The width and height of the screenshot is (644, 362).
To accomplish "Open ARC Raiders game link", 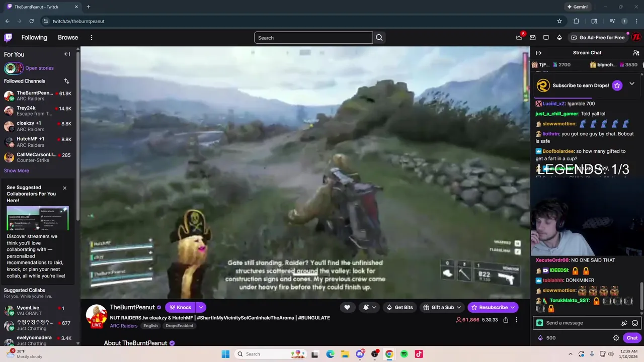I will point(124,326).
